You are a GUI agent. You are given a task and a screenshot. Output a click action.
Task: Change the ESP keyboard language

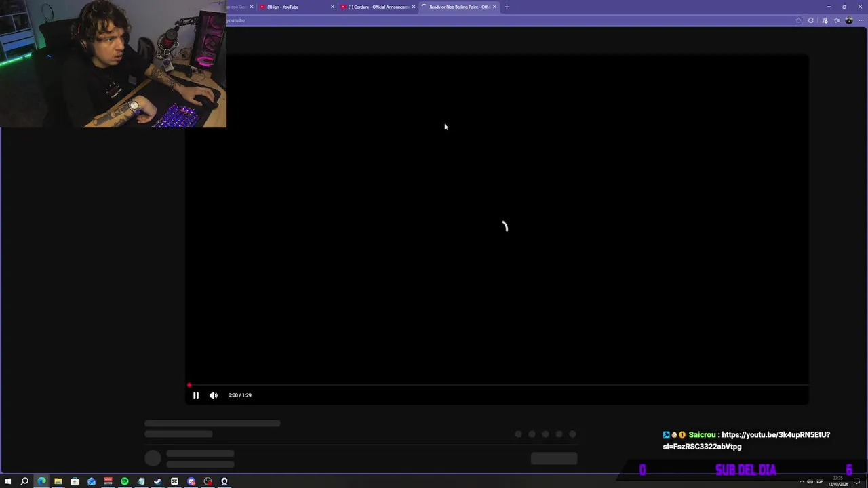click(820, 481)
